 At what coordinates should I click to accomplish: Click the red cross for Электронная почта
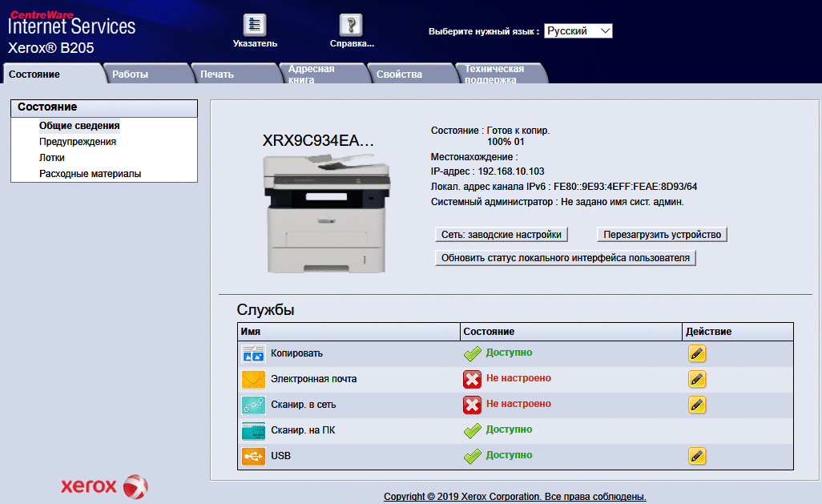[x=473, y=379]
